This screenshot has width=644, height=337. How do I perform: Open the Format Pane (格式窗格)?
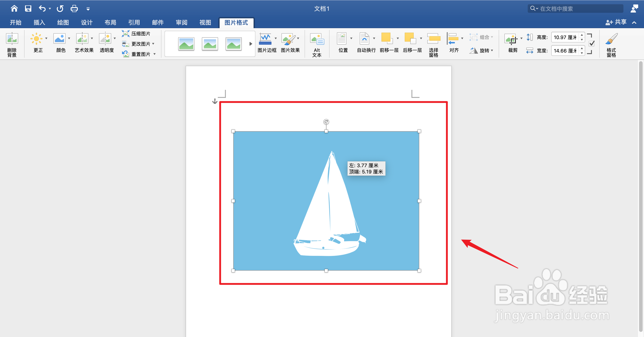tap(611, 39)
